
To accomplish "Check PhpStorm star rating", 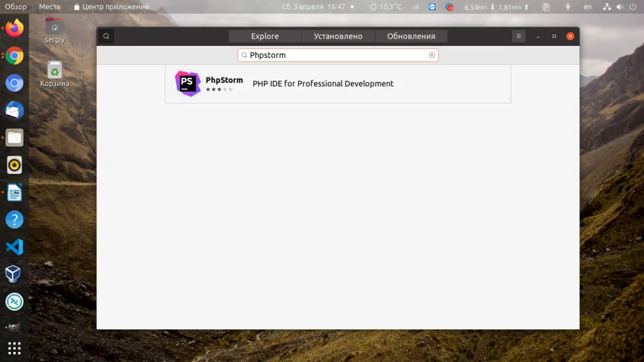I will (219, 90).
